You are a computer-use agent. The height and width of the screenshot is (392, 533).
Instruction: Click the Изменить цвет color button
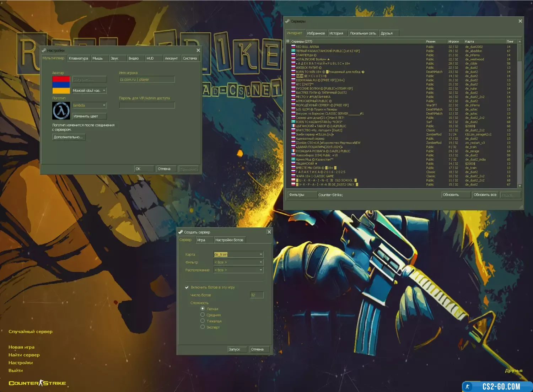pos(89,116)
